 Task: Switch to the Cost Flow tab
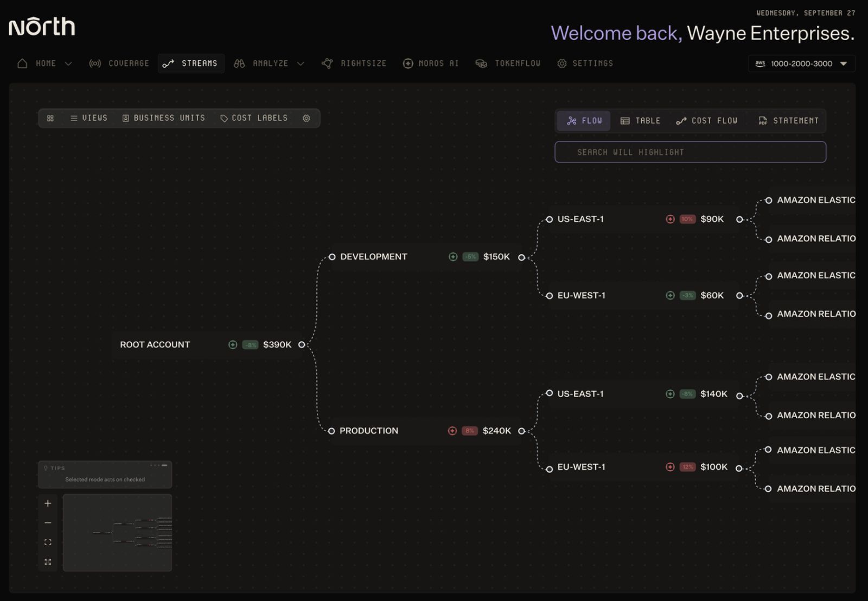click(706, 121)
